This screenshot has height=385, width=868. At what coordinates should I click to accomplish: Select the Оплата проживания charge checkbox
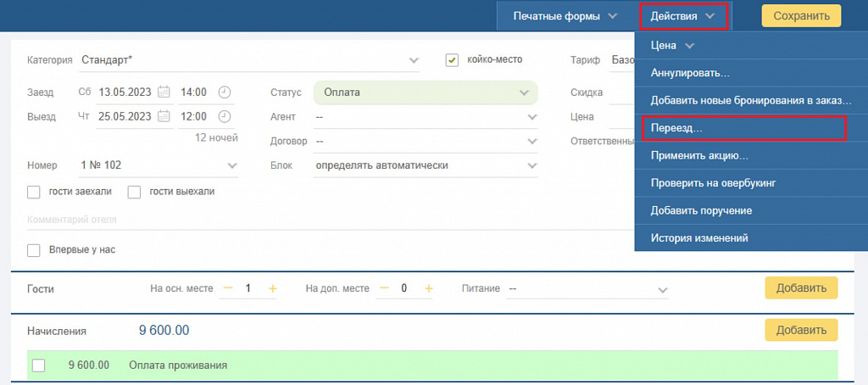point(39,365)
